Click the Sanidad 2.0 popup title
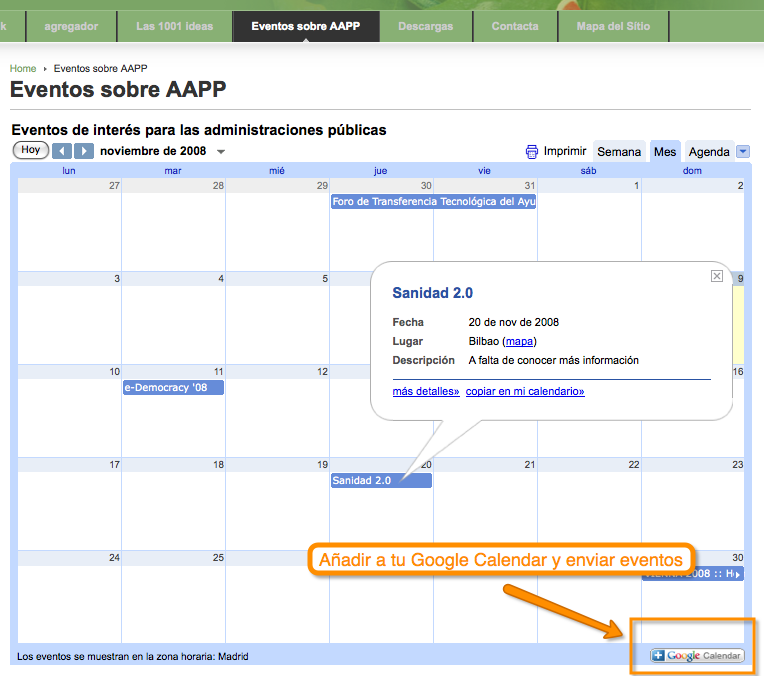Image resolution: width=764 pixels, height=676 pixels. pyautogui.click(x=433, y=293)
